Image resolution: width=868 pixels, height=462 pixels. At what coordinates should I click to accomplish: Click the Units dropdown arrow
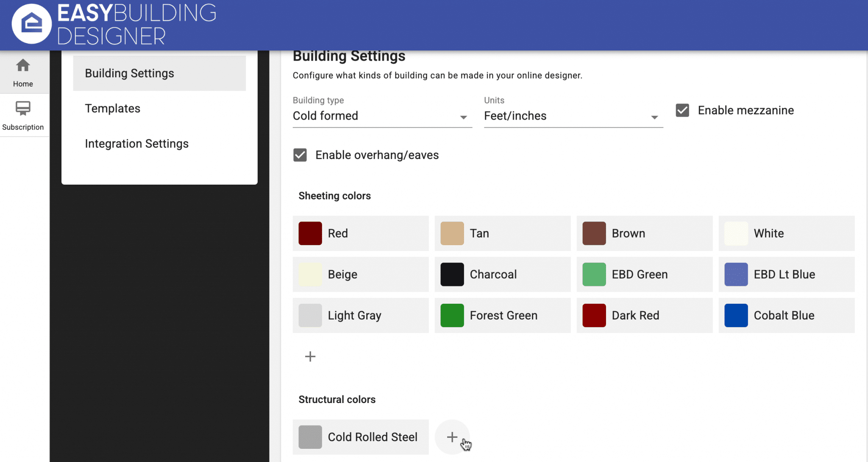click(654, 117)
